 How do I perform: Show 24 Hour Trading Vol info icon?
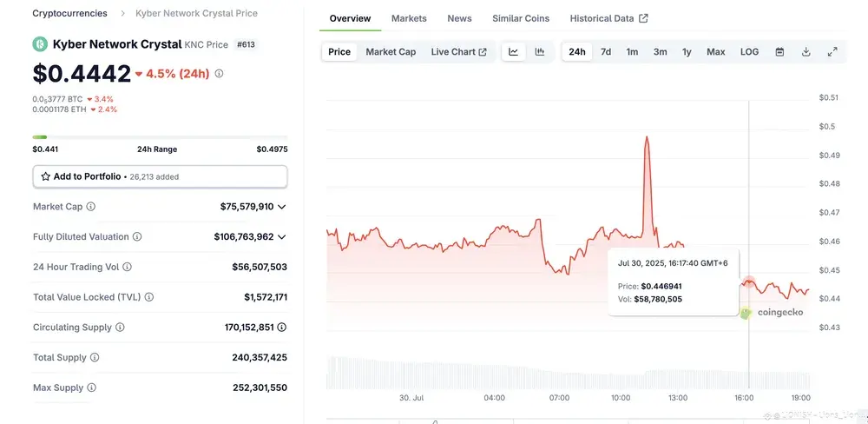(128, 267)
